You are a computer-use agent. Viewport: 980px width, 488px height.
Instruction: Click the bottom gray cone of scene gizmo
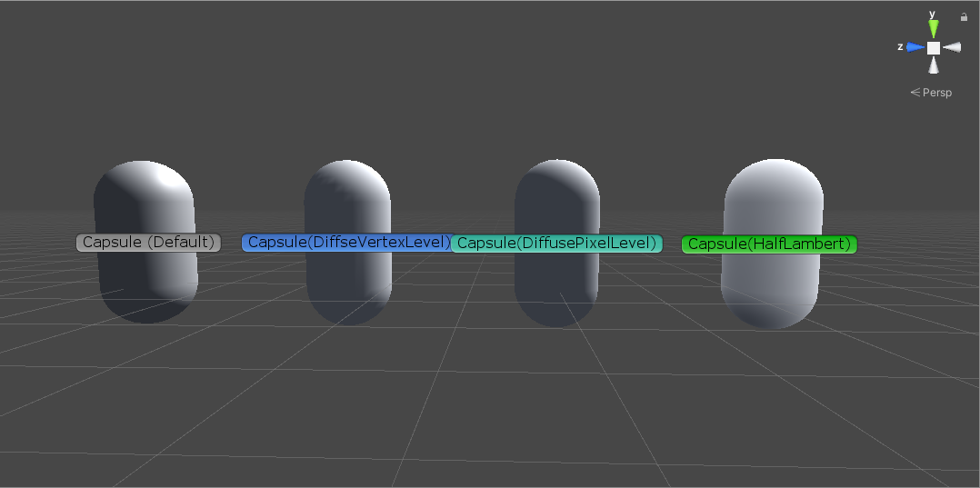click(x=933, y=65)
